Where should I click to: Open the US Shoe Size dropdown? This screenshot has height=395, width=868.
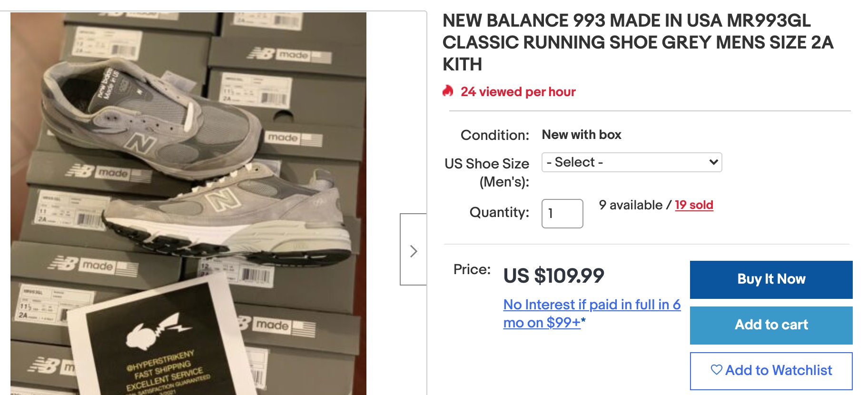[631, 162]
